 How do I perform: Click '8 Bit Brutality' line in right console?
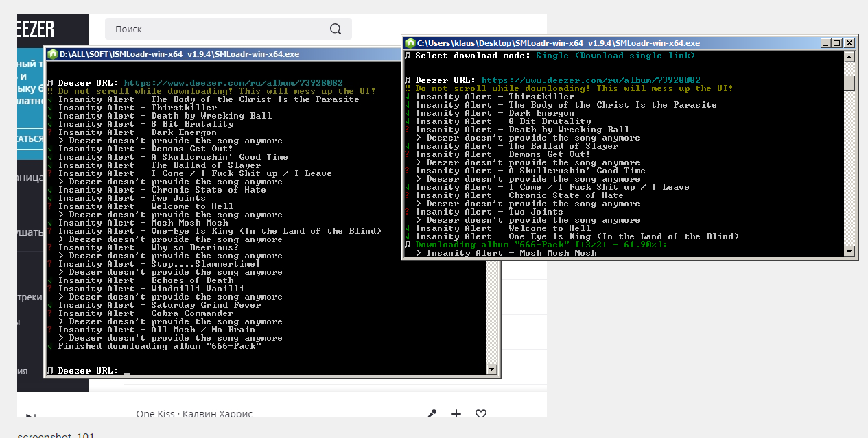503,121
